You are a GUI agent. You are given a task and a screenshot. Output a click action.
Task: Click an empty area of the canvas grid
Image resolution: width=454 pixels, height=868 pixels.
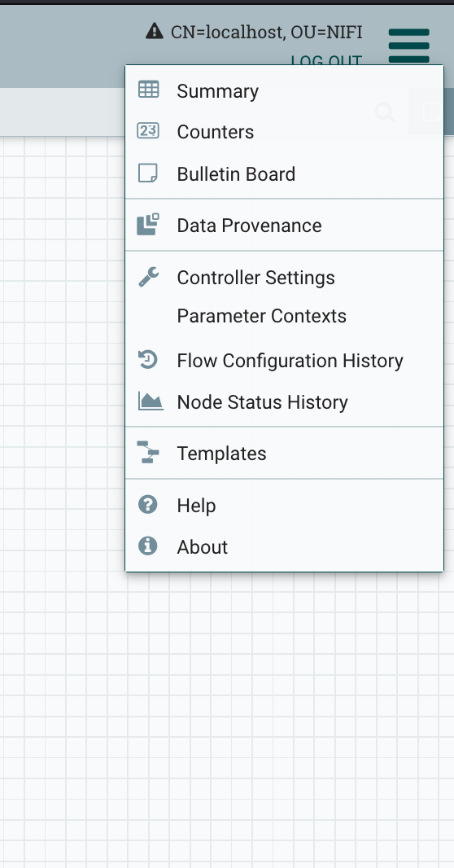221,720
